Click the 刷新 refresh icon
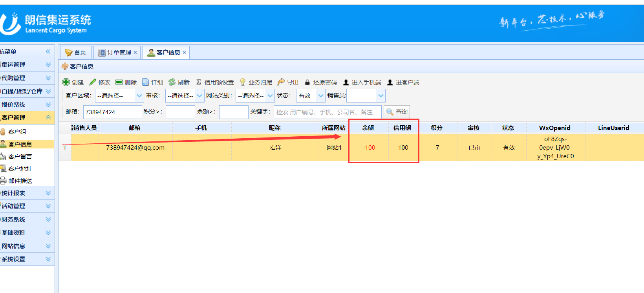644x293 pixels. [172, 82]
